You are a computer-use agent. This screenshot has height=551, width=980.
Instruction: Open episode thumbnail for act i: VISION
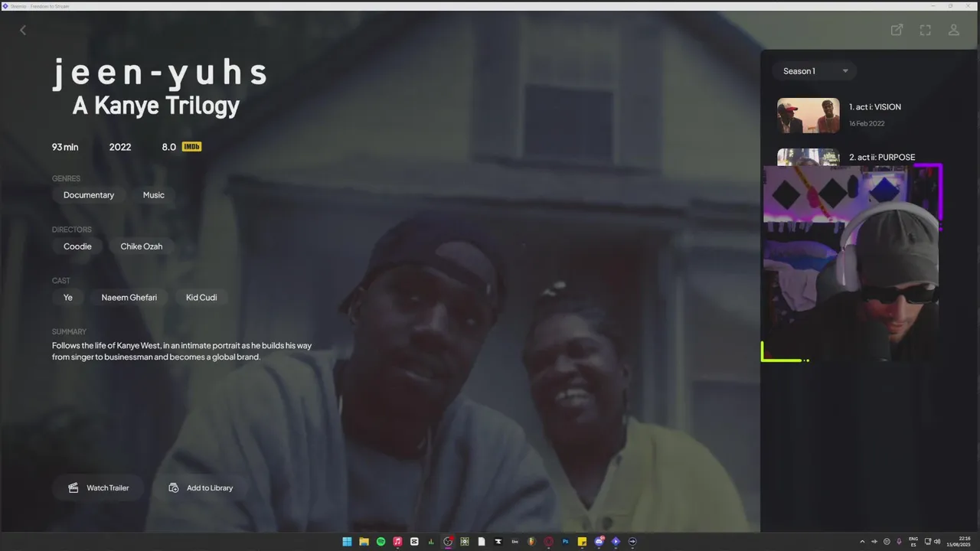click(x=808, y=116)
